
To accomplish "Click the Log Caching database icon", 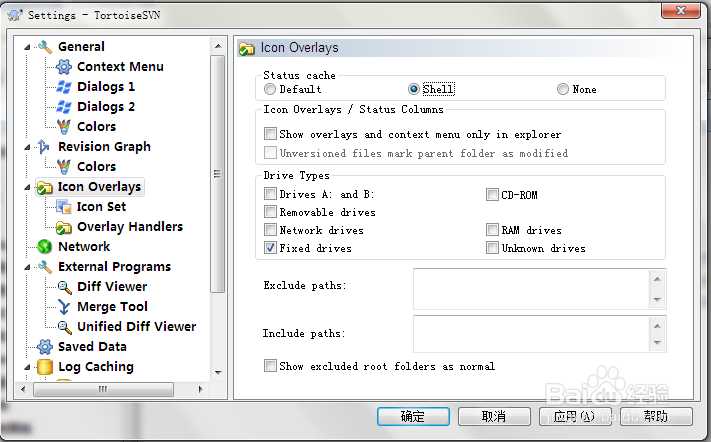I will [44, 367].
